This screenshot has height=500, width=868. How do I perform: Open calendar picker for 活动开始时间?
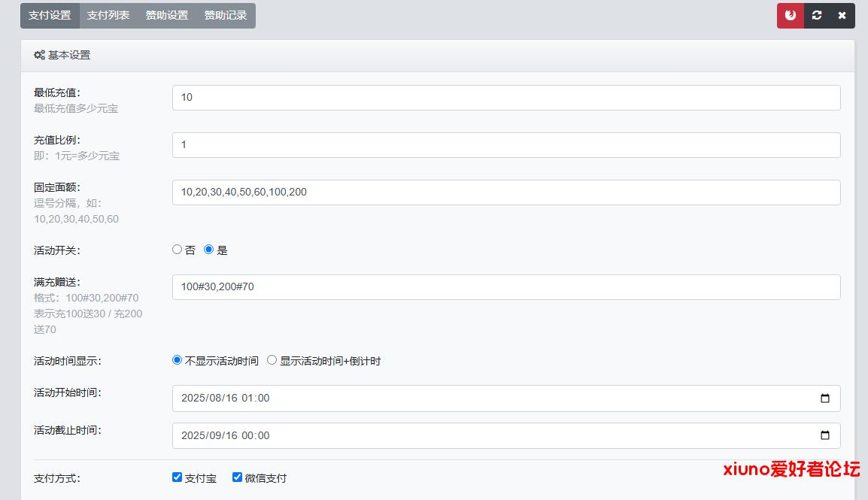(825, 398)
